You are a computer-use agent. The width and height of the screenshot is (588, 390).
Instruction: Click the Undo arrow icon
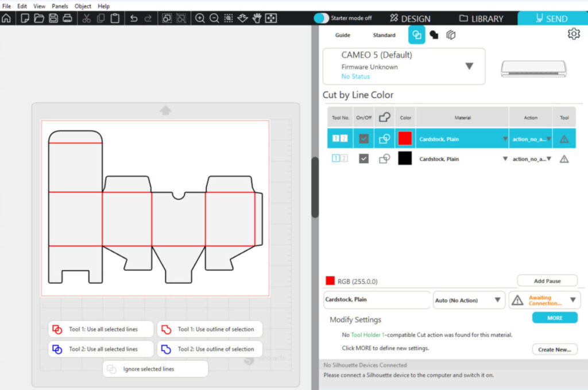click(134, 18)
